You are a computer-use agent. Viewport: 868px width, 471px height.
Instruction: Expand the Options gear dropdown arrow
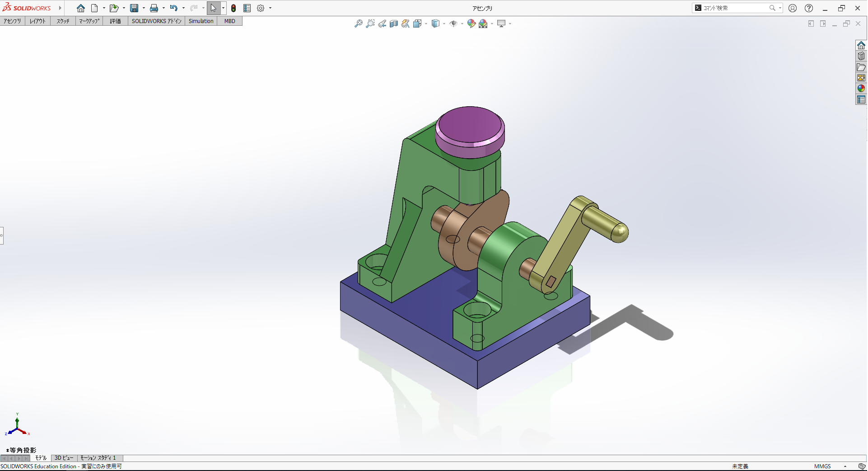click(271, 8)
